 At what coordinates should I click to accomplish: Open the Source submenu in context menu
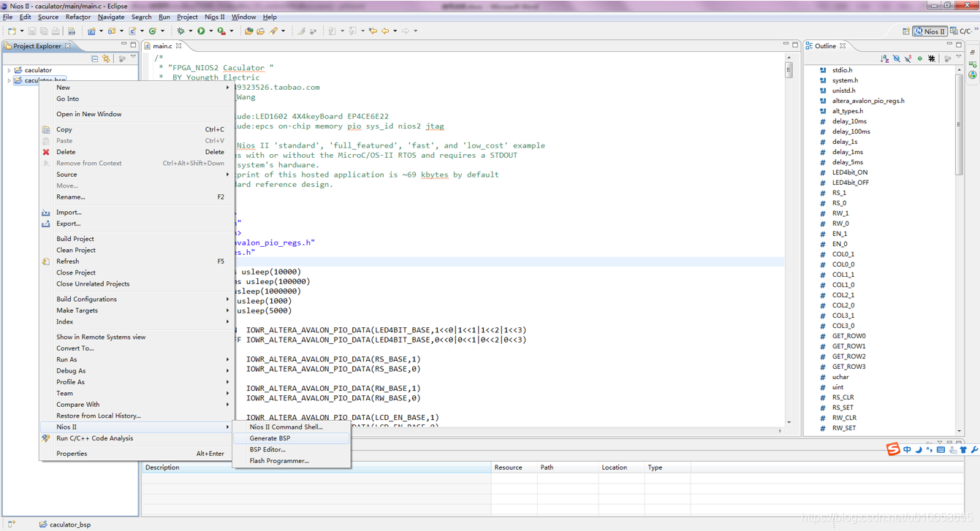(227, 175)
